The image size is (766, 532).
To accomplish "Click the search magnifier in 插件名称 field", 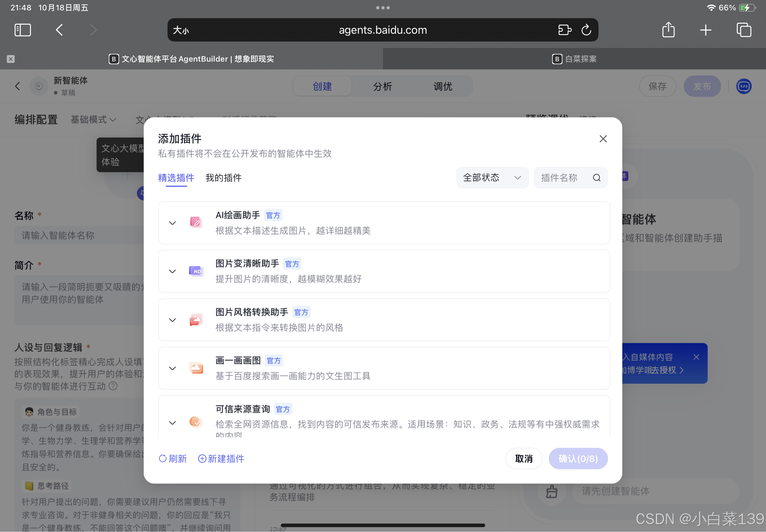I will click(x=596, y=178).
